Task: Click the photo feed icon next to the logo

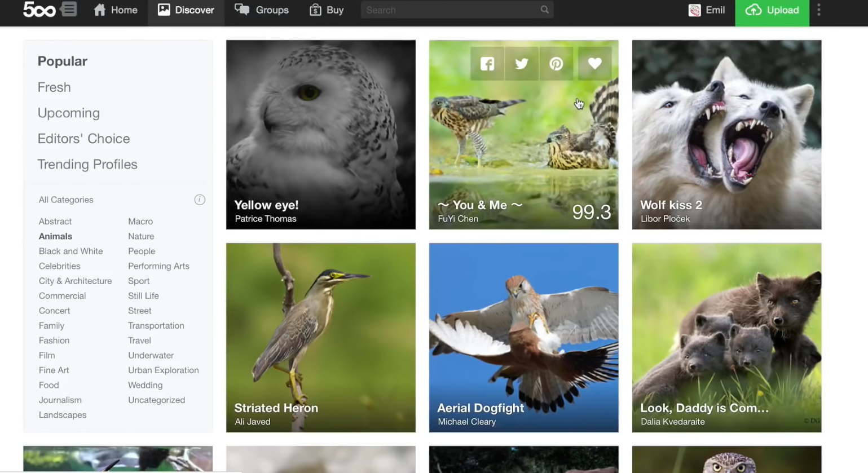Action: pyautogui.click(x=69, y=10)
